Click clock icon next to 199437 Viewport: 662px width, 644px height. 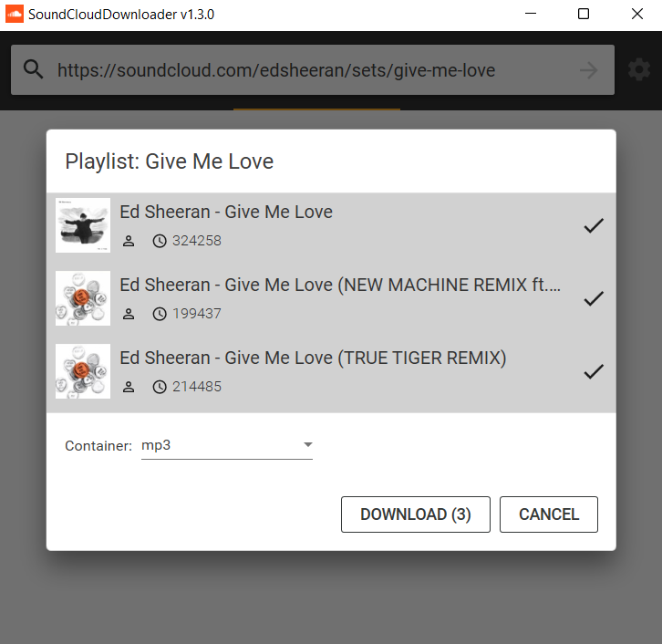tap(160, 314)
